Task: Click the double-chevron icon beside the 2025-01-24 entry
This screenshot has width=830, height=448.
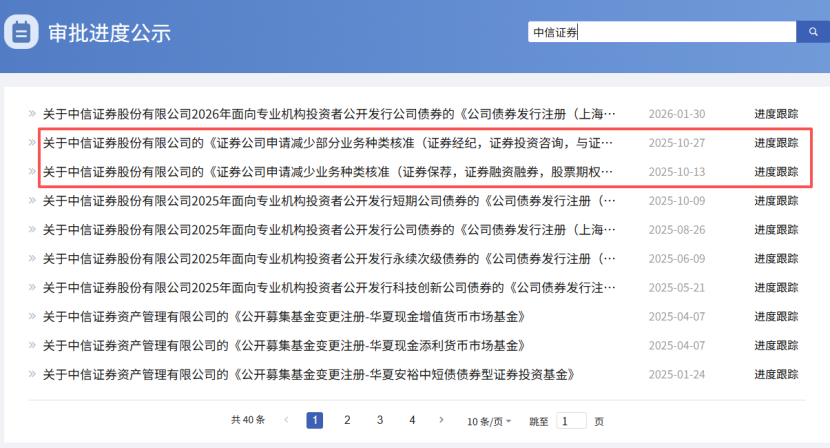Action: (x=32, y=375)
